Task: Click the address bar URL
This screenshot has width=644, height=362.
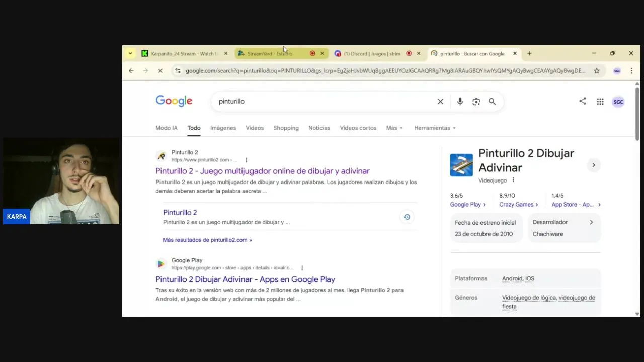Action: [385, 71]
